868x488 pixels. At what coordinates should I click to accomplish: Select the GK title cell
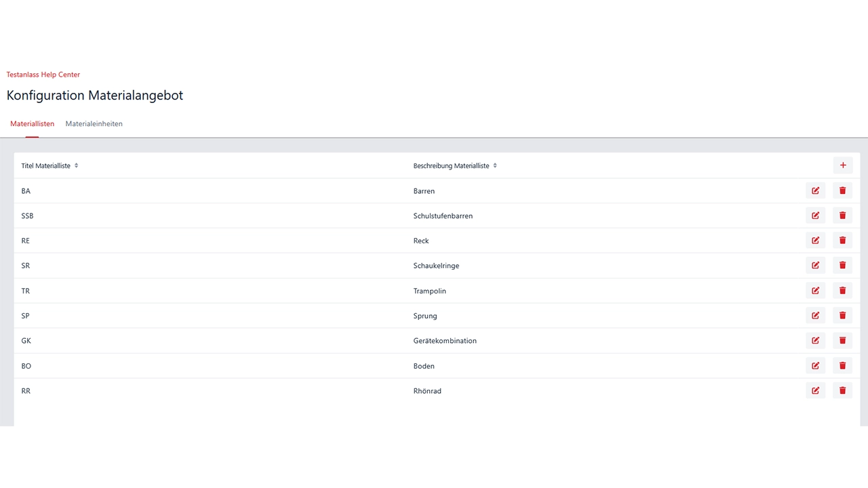click(26, 341)
